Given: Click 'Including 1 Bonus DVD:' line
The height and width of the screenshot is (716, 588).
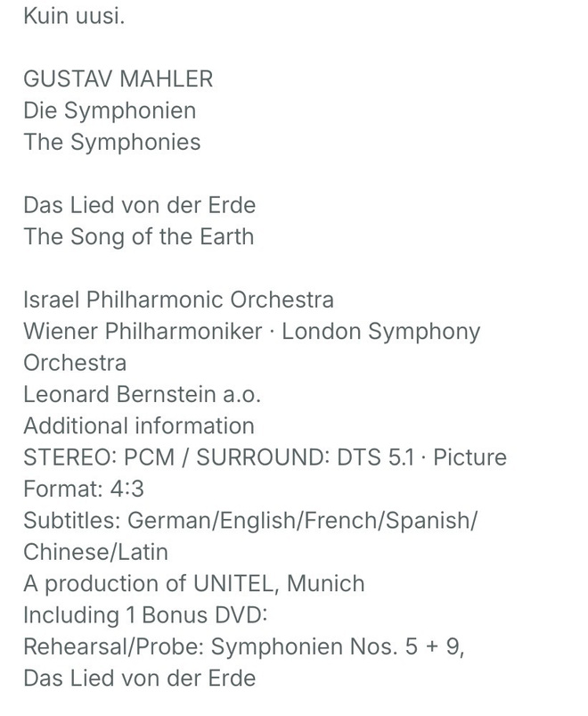Looking at the screenshot, I should click(x=145, y=615).
